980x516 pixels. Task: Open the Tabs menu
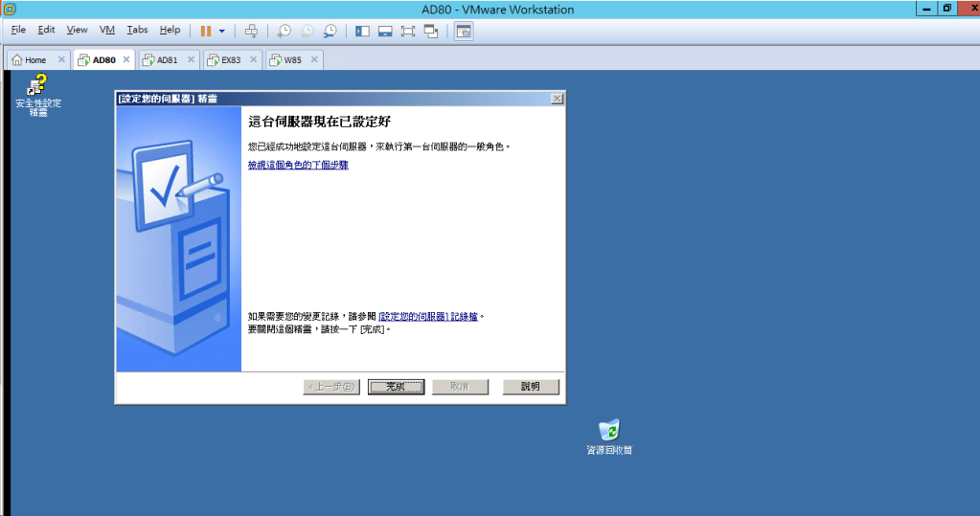tap(137, 31)
